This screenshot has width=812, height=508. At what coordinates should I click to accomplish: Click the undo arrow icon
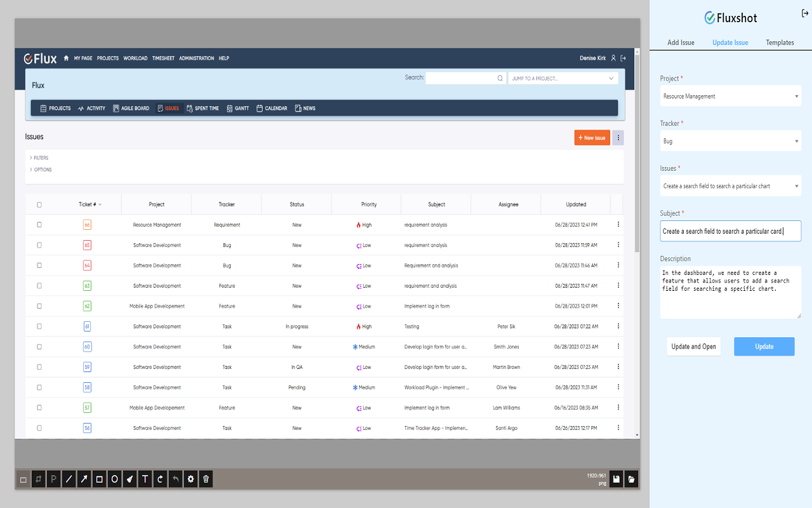point(176,479)
